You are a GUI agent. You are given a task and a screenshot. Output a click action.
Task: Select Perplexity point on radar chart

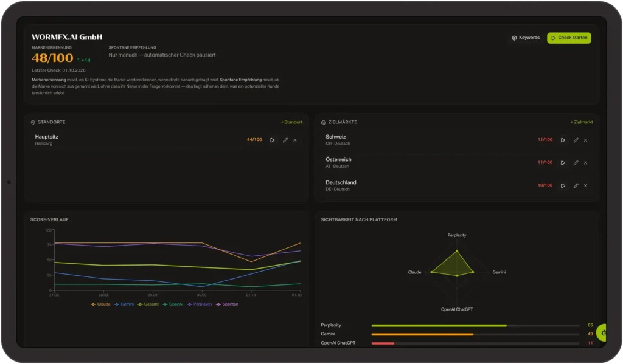pyautogui.click(x=457, y=251)
